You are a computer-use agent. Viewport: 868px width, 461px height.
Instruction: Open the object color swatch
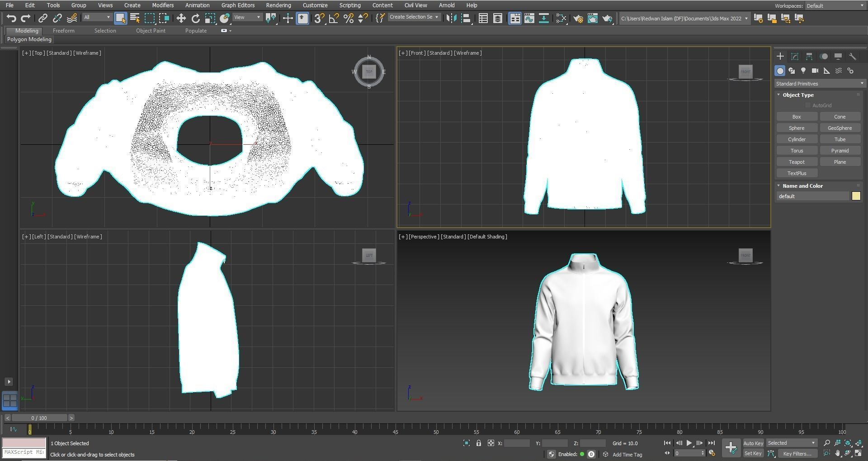click(856, 196)
